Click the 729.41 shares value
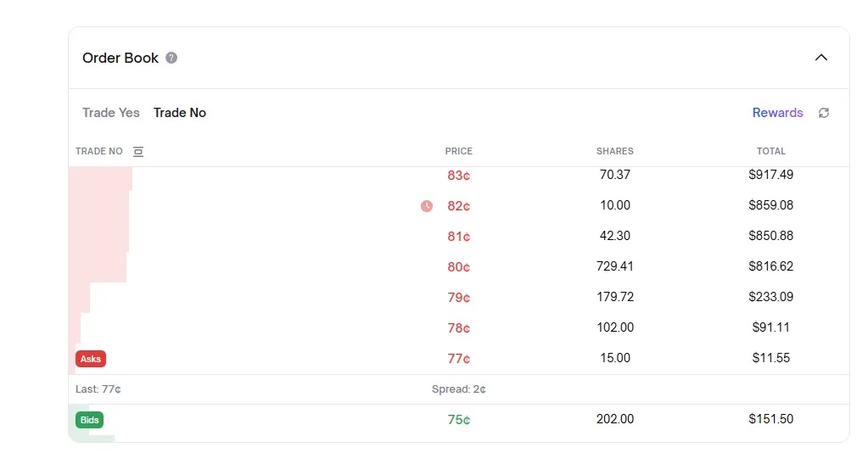Screen dimensions: 868x464 [x=615, y=266]
